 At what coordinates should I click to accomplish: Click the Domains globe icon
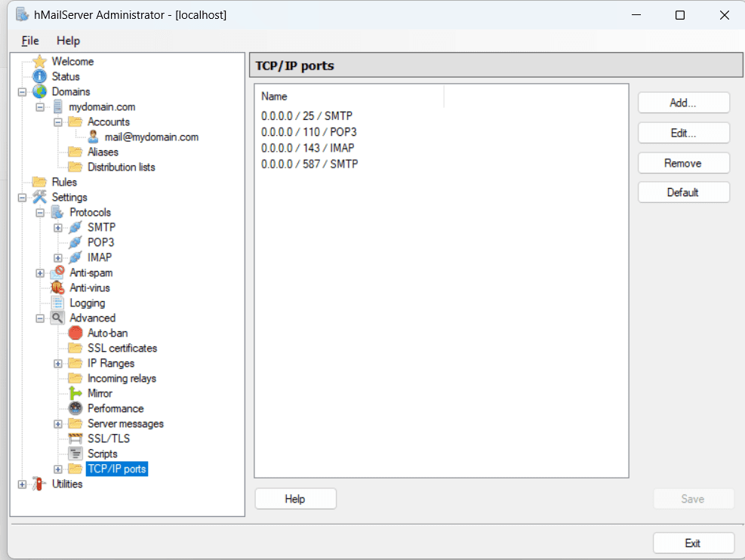coord(38,91)
